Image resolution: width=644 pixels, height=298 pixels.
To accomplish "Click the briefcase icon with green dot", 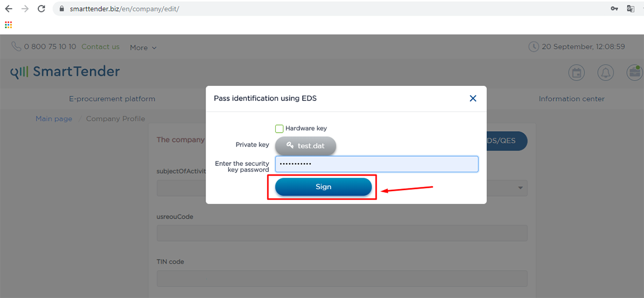I will [x=634, y=73].
